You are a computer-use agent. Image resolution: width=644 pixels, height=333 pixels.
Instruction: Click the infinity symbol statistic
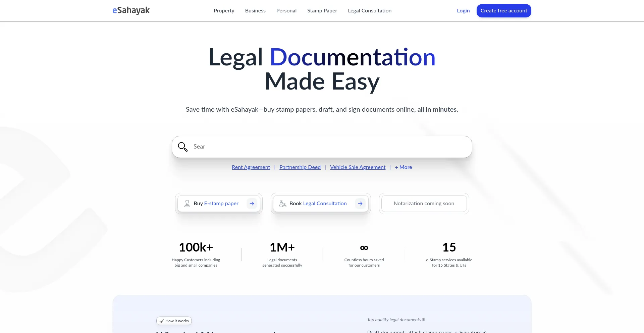[364, 248]
